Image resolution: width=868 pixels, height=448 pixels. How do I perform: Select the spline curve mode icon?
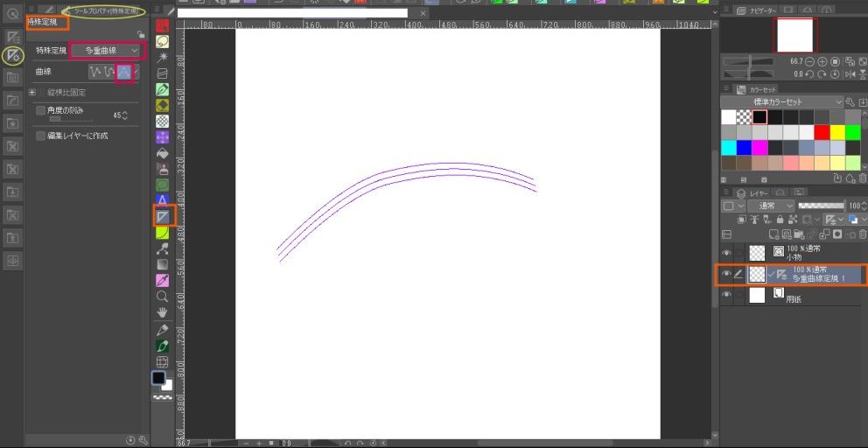point(110,71)
